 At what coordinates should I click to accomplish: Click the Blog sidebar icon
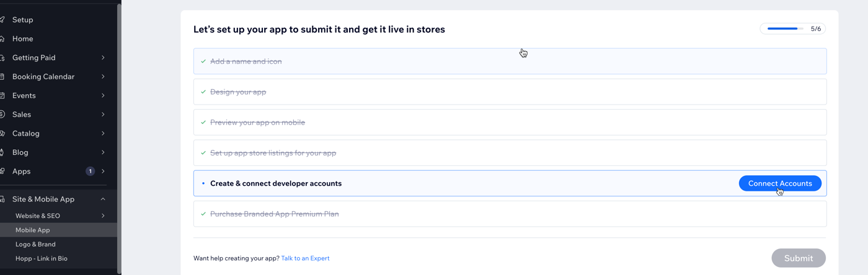[x=2, y=152]
